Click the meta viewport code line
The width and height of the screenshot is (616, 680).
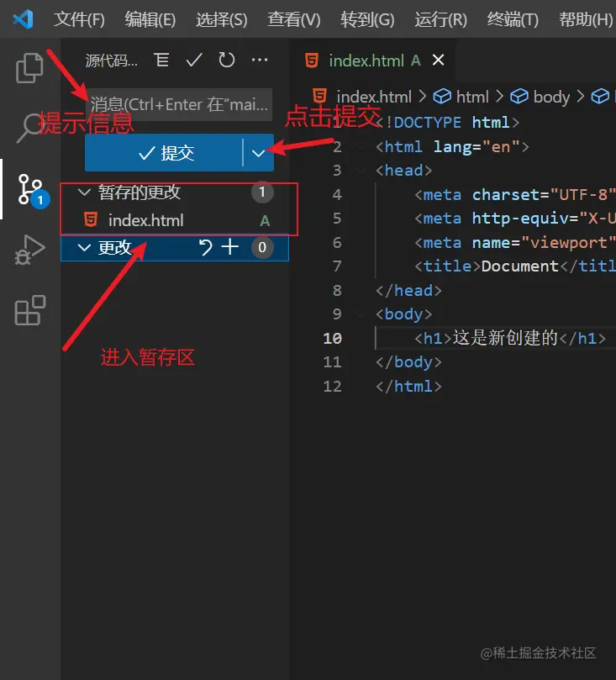coord(514,242)
